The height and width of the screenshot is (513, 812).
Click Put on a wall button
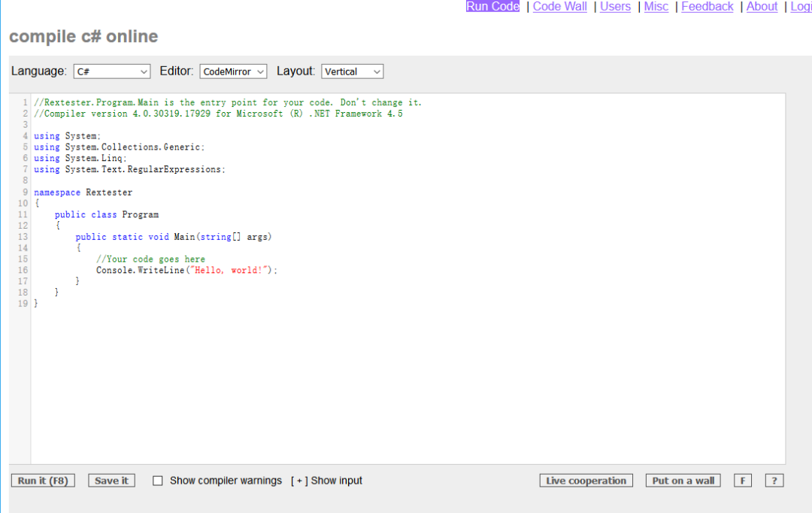pyautogui.click(x=683, y=481)
